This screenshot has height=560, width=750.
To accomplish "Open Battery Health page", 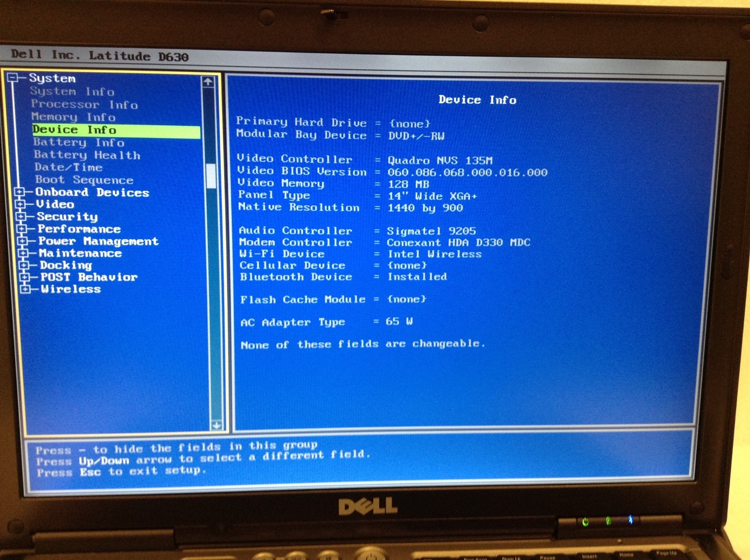I will (87, 155).
